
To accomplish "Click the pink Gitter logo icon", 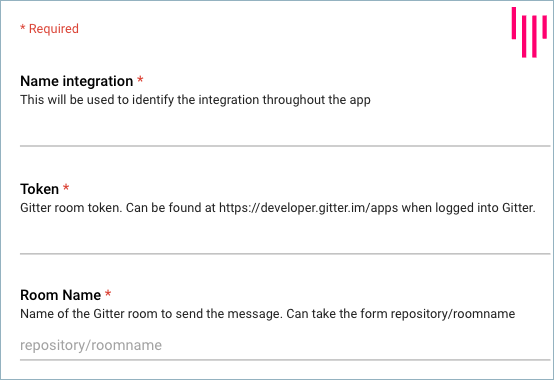I will (x=529, y=32).
